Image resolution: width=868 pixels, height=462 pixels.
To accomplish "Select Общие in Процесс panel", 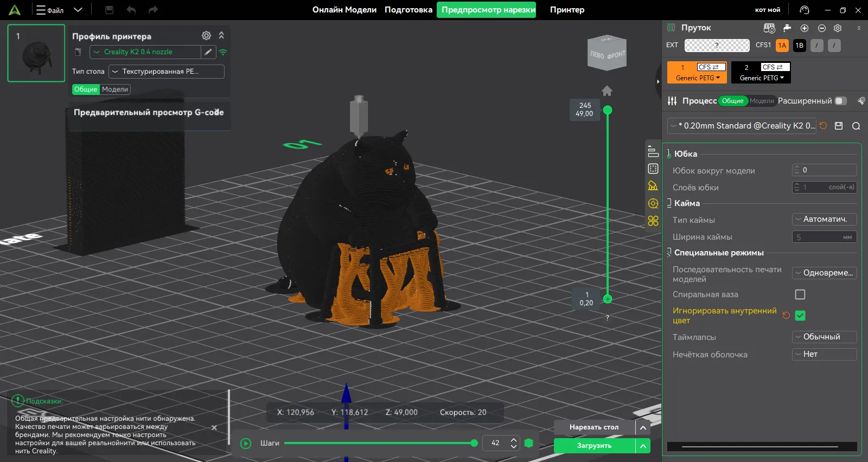I will (733, 101).
